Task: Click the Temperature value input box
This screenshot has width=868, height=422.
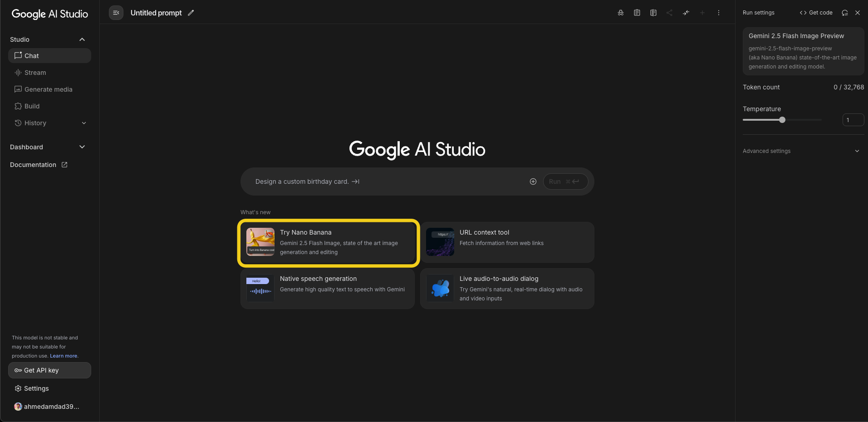Action: pyautogui.click(x=853, y=120)
